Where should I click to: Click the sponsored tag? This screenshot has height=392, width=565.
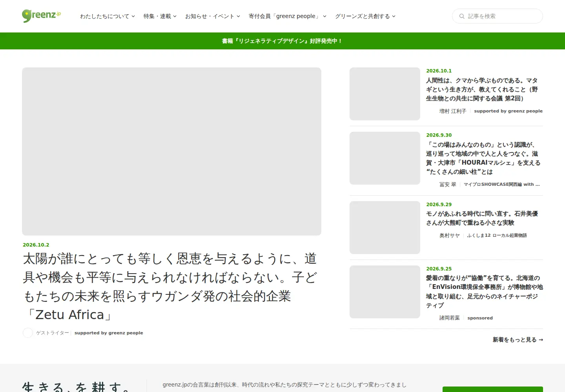[480, 318]
